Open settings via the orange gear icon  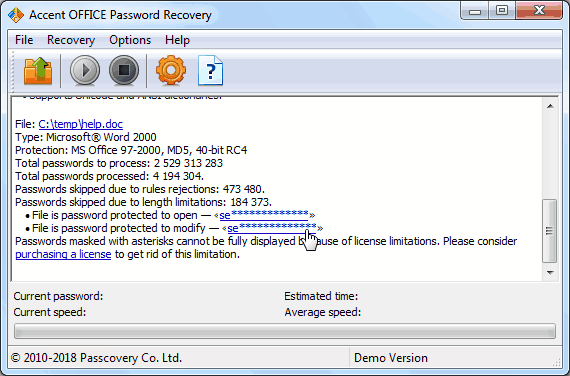[171, 70]
